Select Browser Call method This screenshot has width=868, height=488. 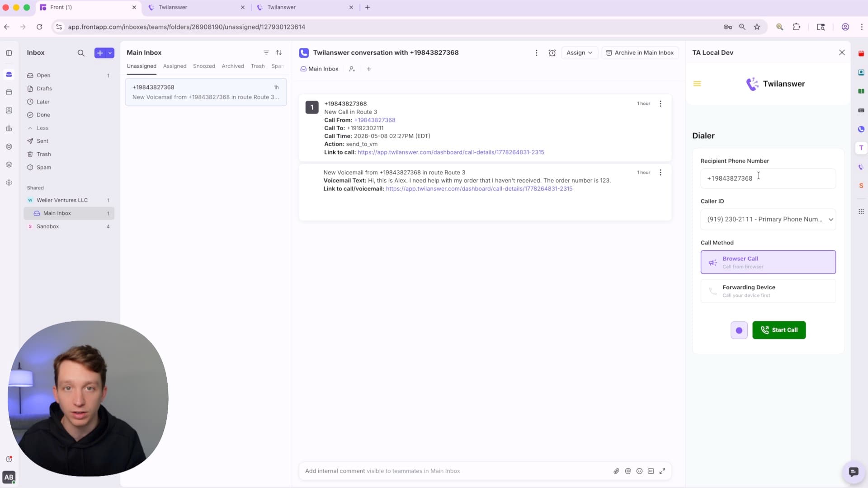click(x=768, y=263)
